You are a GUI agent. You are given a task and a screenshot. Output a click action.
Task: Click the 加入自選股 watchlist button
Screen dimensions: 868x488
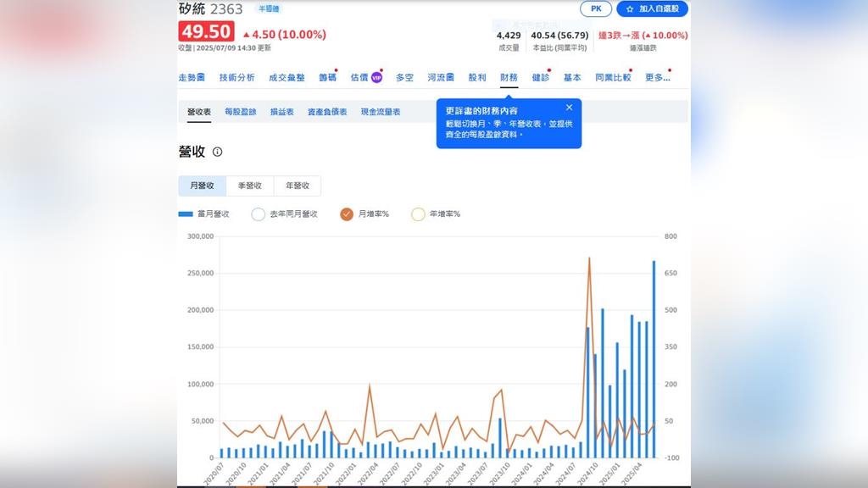tap(655, 8)
